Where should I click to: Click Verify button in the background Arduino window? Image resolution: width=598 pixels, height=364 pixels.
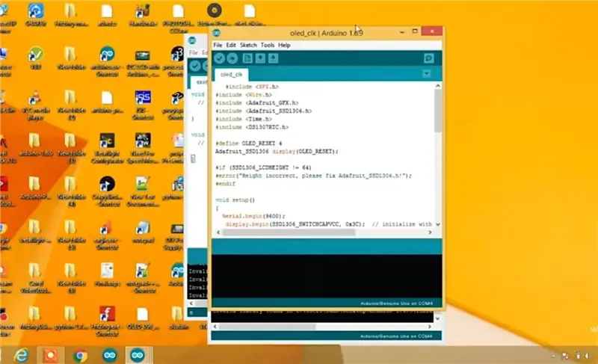coord(195,66)
